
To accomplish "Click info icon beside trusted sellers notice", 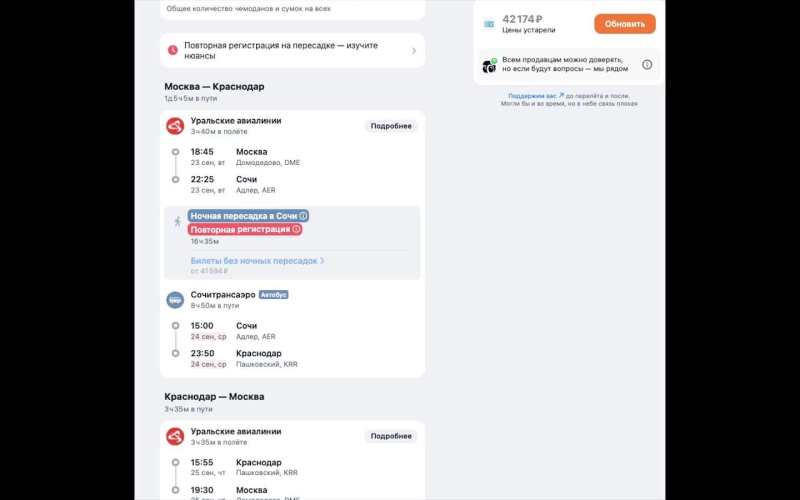I will 647,65.
